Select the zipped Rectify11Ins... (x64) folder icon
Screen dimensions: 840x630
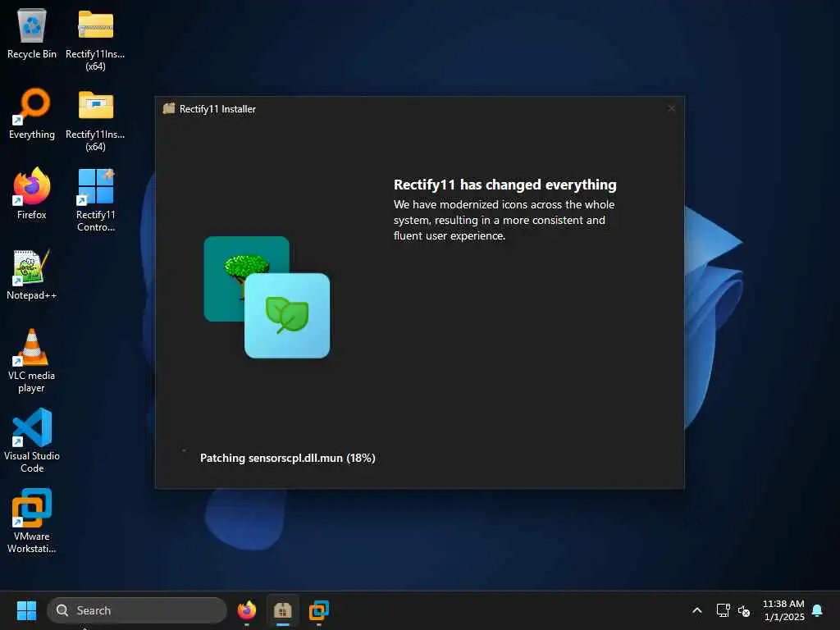coord(95,39)
